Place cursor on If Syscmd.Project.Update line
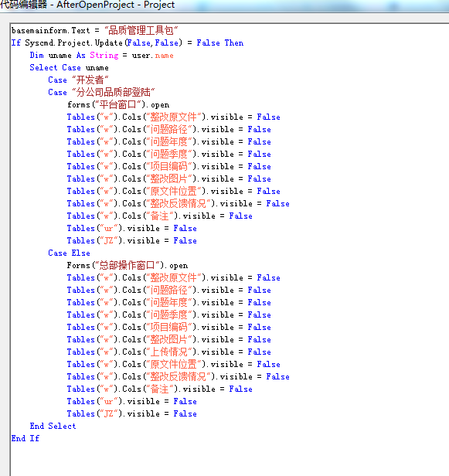The height and width of the screenshot is (476, 449). (128, 42)
